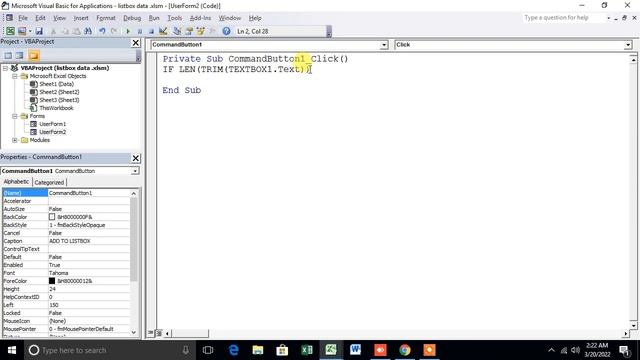Close the Project - VBAProject panel
The image size is (640, 360).
pos(136,43)
